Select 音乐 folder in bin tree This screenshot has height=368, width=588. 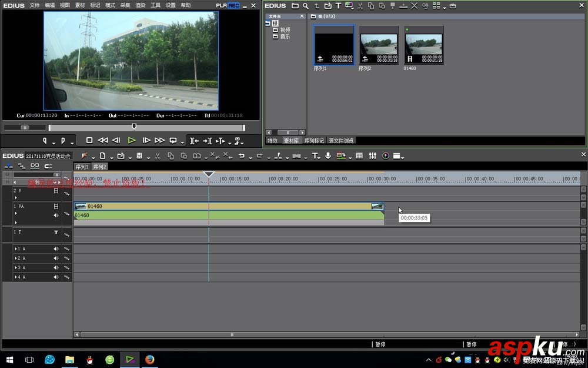click(x=285, y=37)
